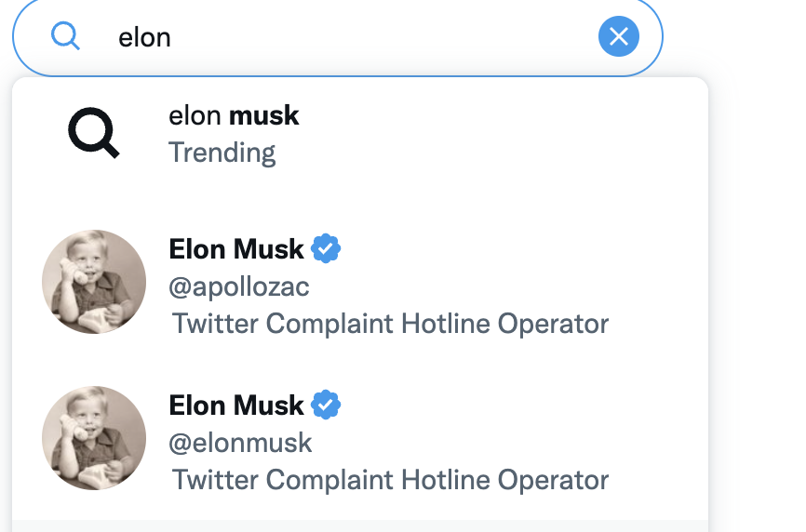
Task: Clear the search box with X button
Action: pos(618,37)
